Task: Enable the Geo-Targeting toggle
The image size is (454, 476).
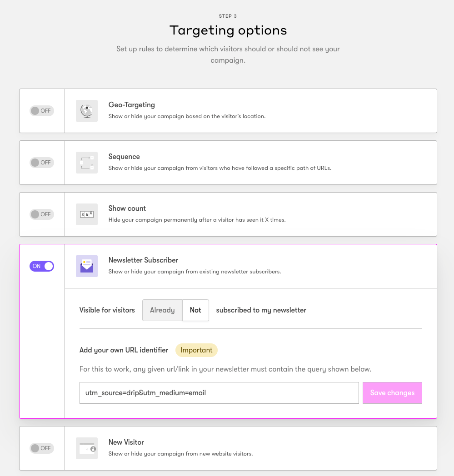Action: click(41, 110)
